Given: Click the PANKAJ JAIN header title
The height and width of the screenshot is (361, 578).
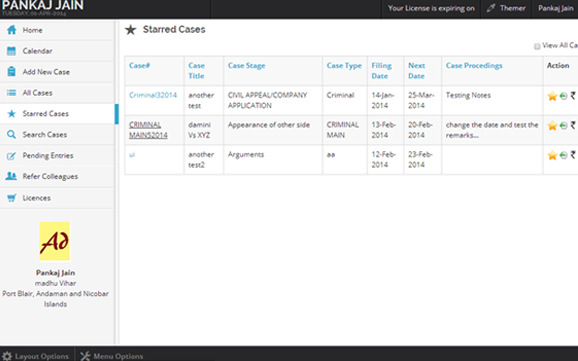Looking at the screenshot, I should pyautogui.click(x=42, y=6).
